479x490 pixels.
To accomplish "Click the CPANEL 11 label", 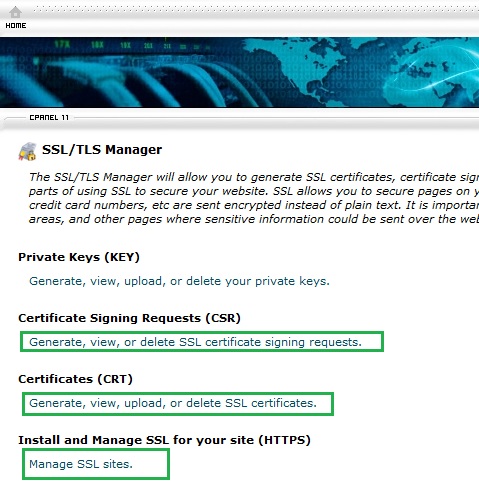I will (49, 118).
